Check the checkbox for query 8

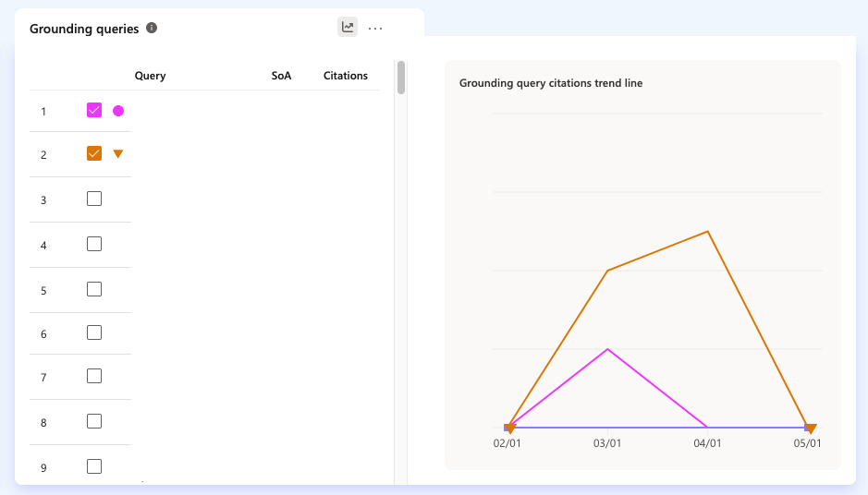(94, 421)
